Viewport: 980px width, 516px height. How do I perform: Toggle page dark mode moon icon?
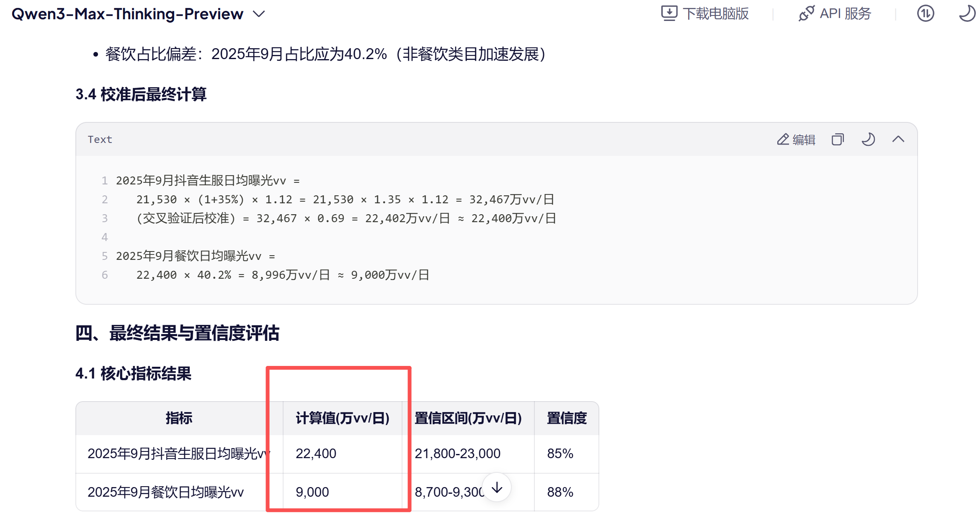pos(967,13)
